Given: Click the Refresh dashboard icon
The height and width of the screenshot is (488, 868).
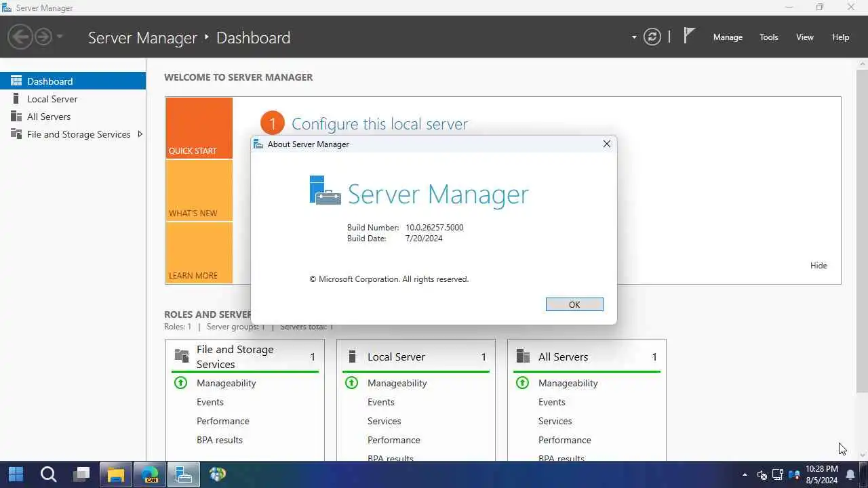Looking at the screenshot, I should click(652, 37).
